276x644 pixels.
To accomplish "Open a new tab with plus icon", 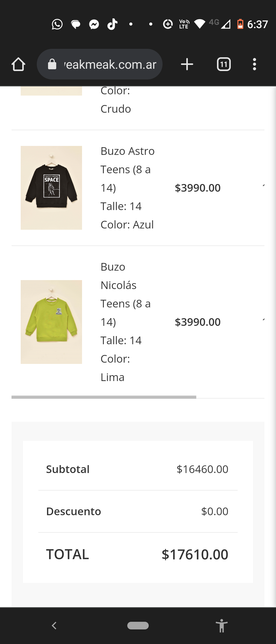I will click(187, 64).
